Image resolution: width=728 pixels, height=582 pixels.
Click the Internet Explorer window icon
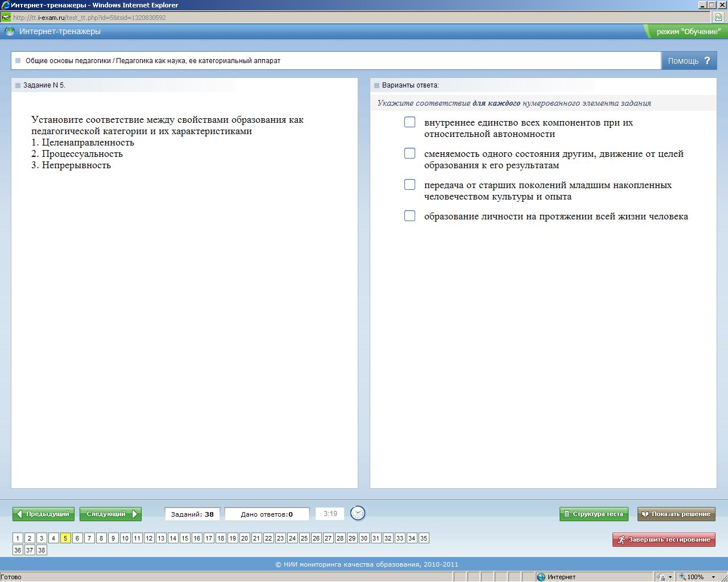click(x=5, y=5)
